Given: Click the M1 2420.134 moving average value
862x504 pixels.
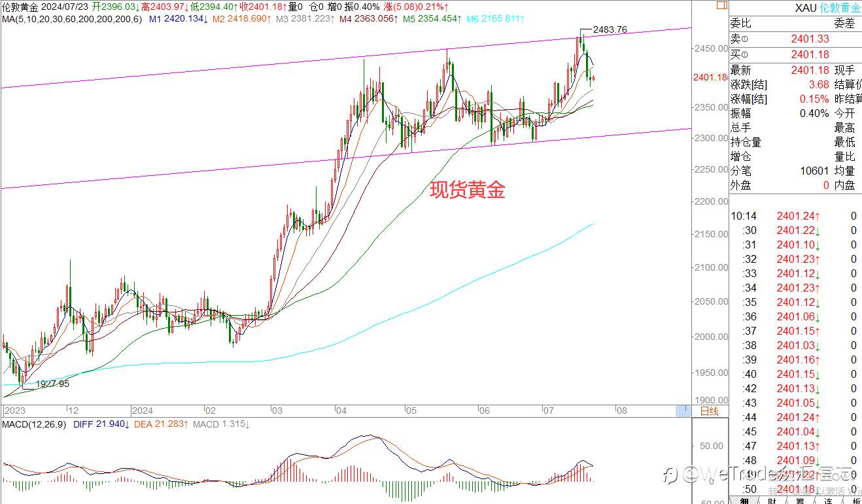Looking at the screenshot, I should [179, 18].
